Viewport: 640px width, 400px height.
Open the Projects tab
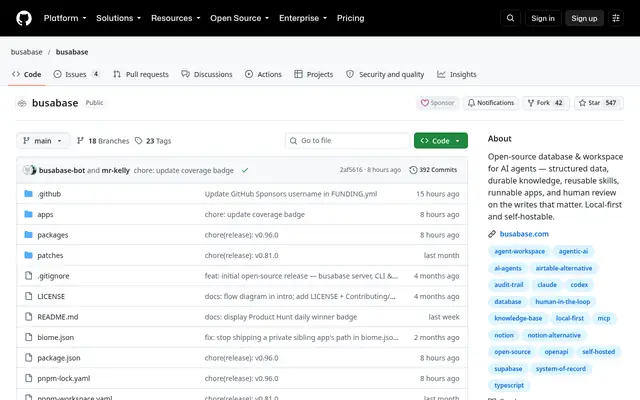pyautogui.click(x=314, y=74)
